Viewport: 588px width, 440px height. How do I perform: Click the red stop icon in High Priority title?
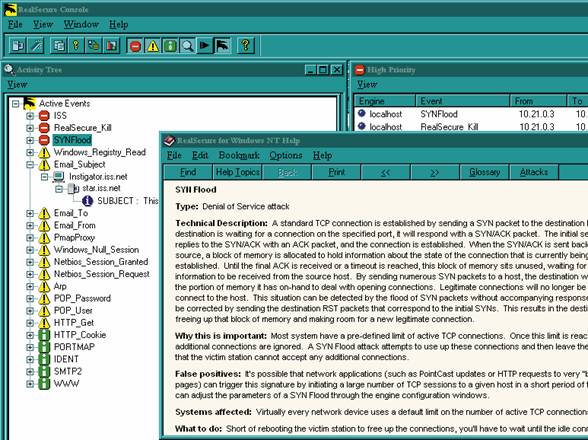[x=360, y=70]
